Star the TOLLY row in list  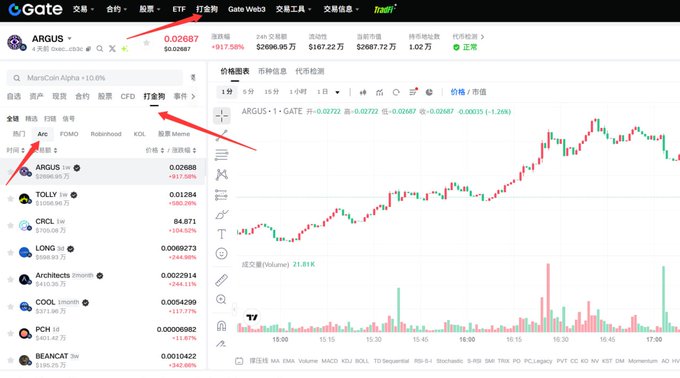tap(10, 199)
